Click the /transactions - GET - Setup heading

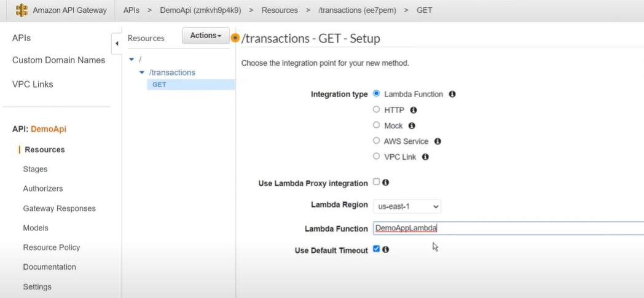pos(310,39)
